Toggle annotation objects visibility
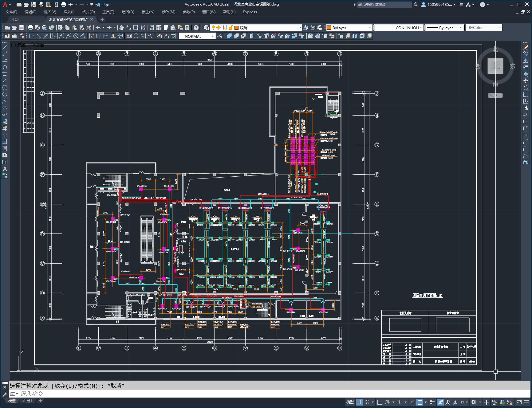 pyautogui.click(x=440, y=402)
